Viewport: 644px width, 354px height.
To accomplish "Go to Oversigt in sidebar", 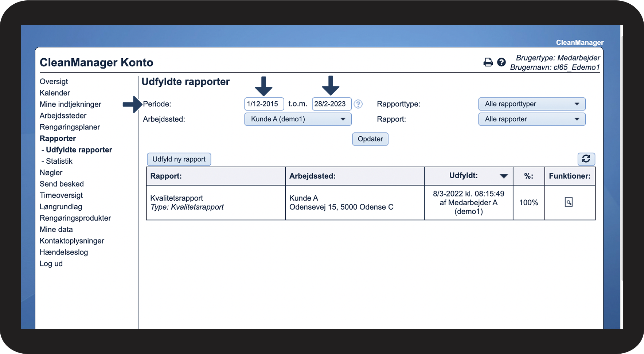I will (x=54, y=82).
